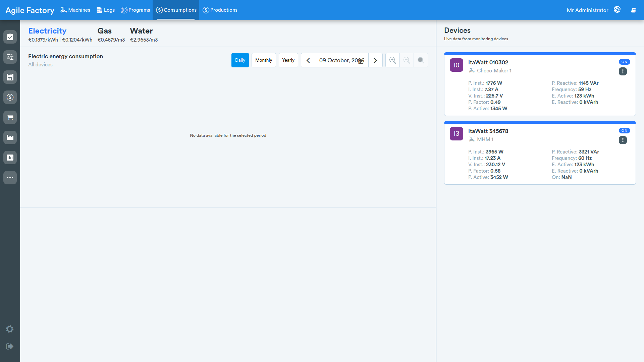The height and width of the screenshot is (362, 644).
Task: Open the book icon in the header
Action: (634, 10)
